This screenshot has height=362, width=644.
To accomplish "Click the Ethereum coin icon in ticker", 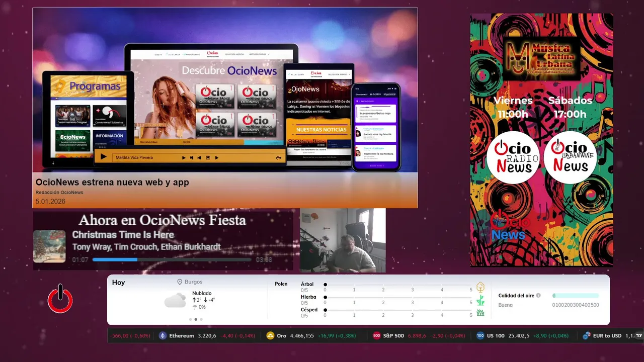I will click(163, 336).
